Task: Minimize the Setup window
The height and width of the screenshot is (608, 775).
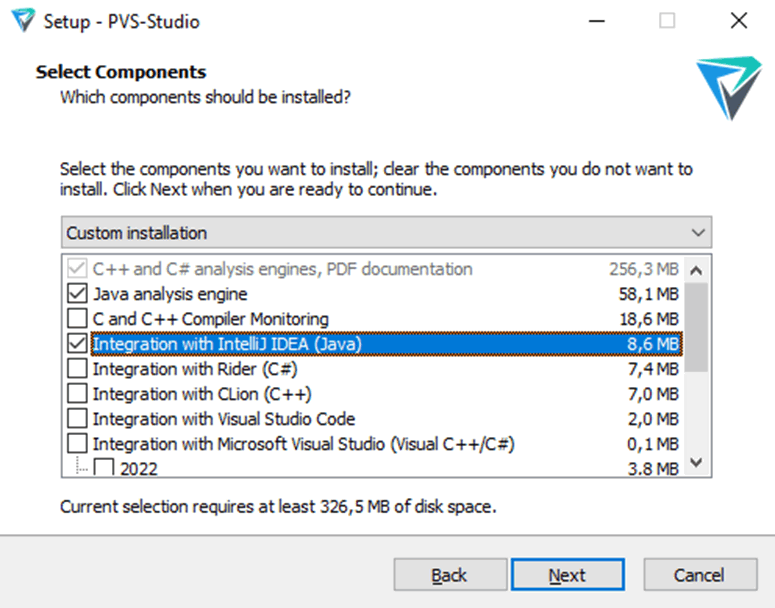Action: coord(596,21)
